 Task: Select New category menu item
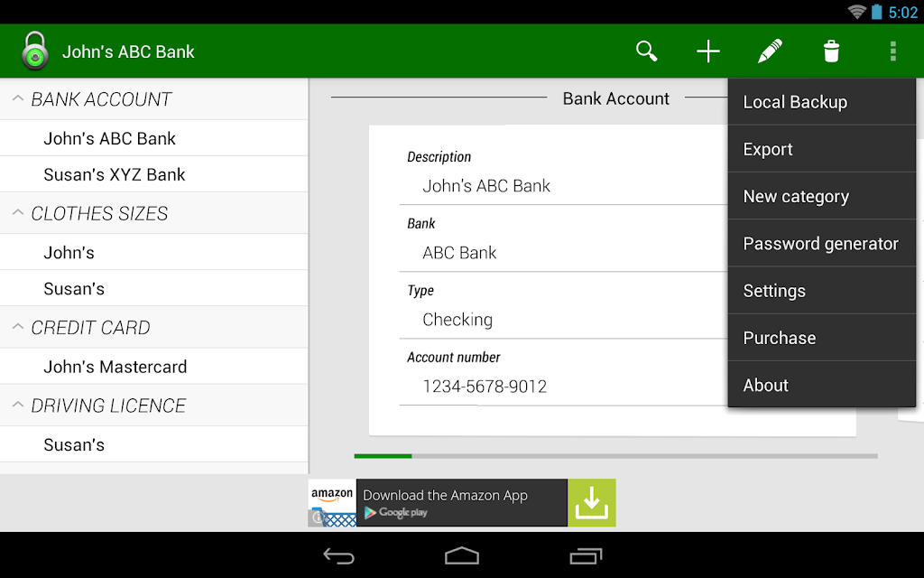coord(821,196)
